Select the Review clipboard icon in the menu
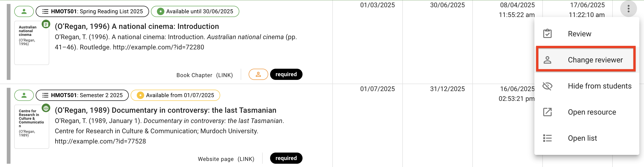The image size is (644, 167). (548, 33)
